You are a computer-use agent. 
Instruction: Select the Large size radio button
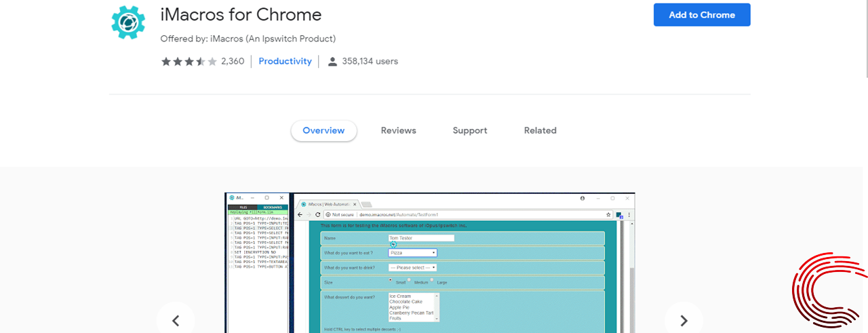pos(433,279)
